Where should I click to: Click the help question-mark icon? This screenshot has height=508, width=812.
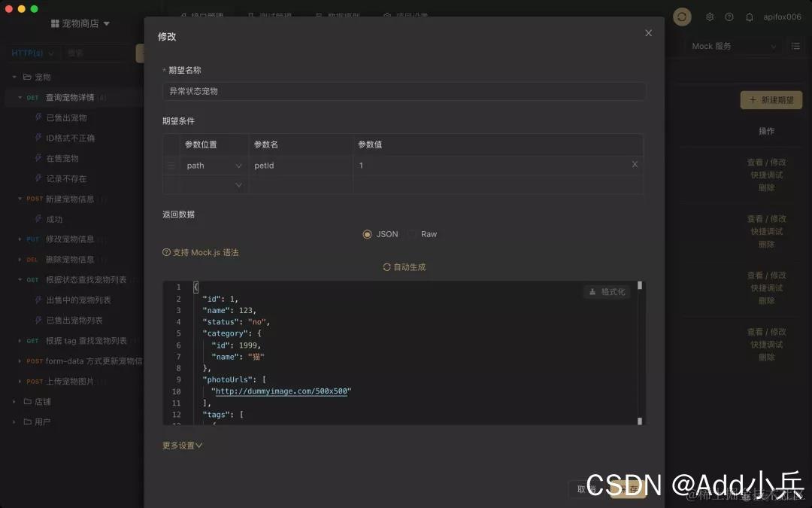(728, 17)
